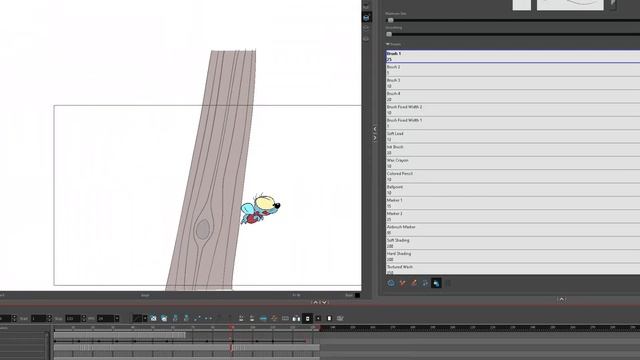Click the highlighted blue icon under the presets list
640x360 pixels.
pyautogui.click(x=436, y=283)
